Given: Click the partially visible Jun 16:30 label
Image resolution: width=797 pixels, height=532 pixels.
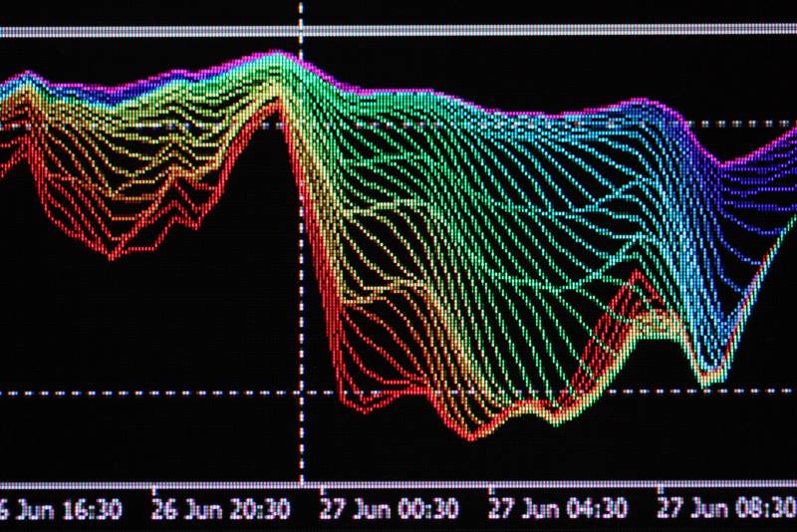Looking at the screenshot, I should [x=60, y=510].
